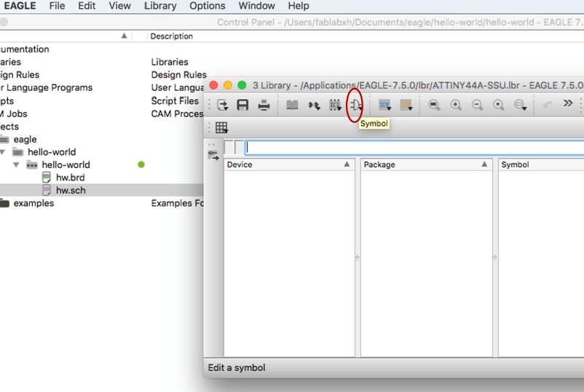This screenshot has height=392, width=584.
Task: Click the hw.brd board file icon
Action: pyautogui.click(x=46, y=177)
